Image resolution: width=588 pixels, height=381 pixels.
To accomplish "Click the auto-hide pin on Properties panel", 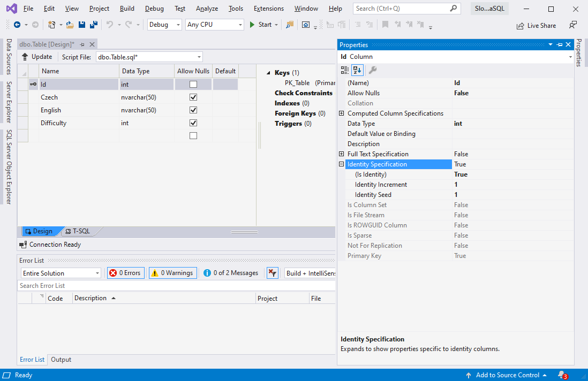I will 560,44.
